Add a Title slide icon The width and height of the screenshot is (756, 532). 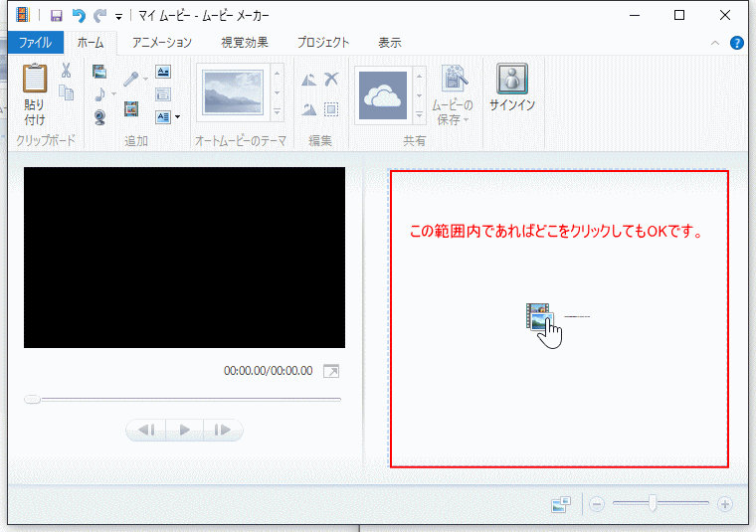(163, 72)
